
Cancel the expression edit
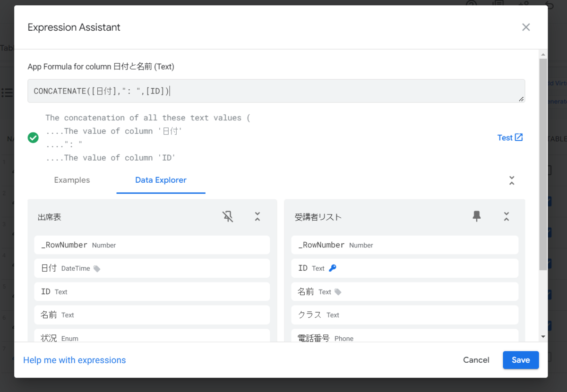pos(476,360)
